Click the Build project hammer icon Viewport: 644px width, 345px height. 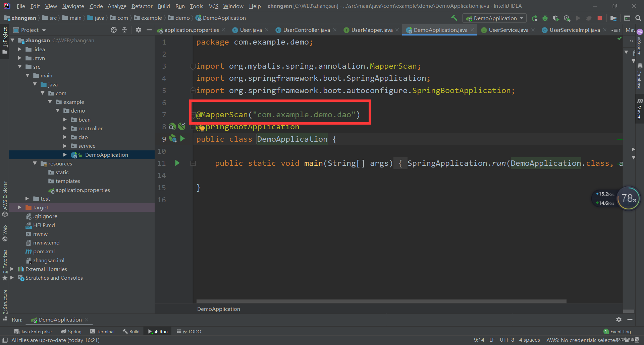[x=454, y=18]
